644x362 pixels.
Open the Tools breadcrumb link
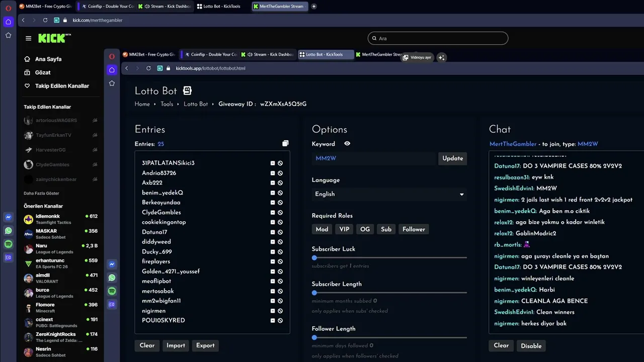click(167, 104)
